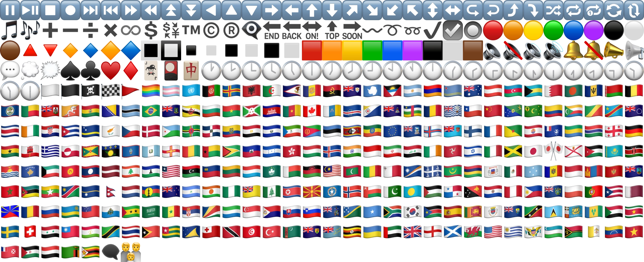Click the upwards double triangle button
The width and height of the screenshot is (644, 262).
pos(171,10)
